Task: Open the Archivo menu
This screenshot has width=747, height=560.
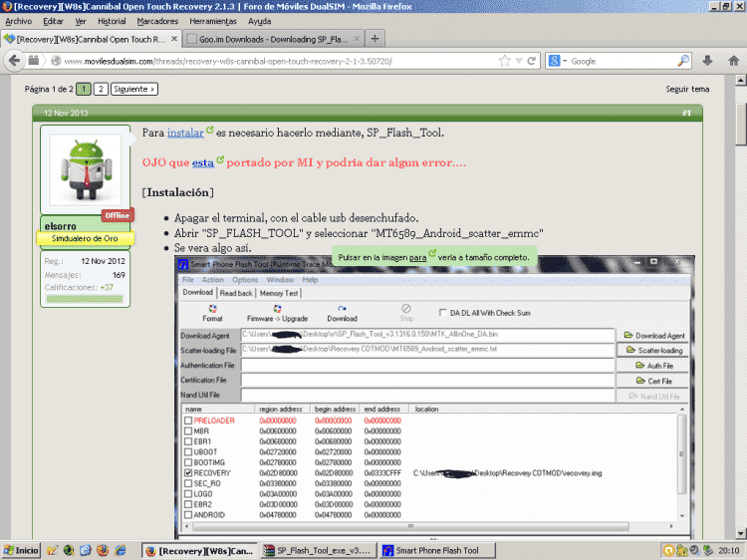Action: pos(19,21)
